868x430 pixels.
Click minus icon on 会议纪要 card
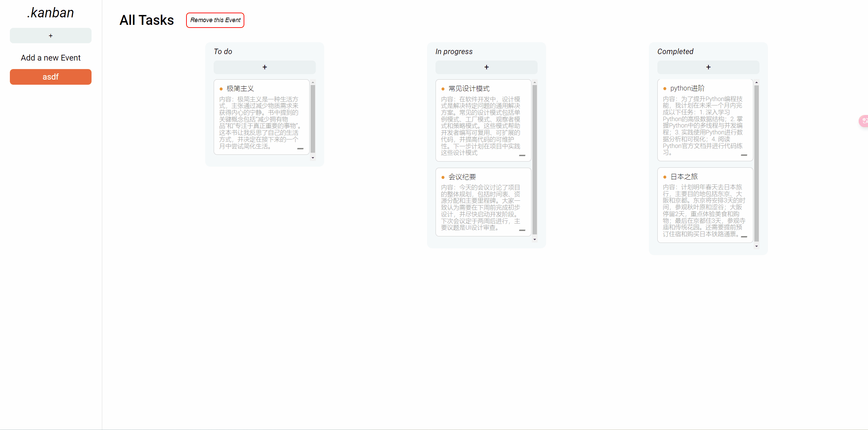click(522, 230)
